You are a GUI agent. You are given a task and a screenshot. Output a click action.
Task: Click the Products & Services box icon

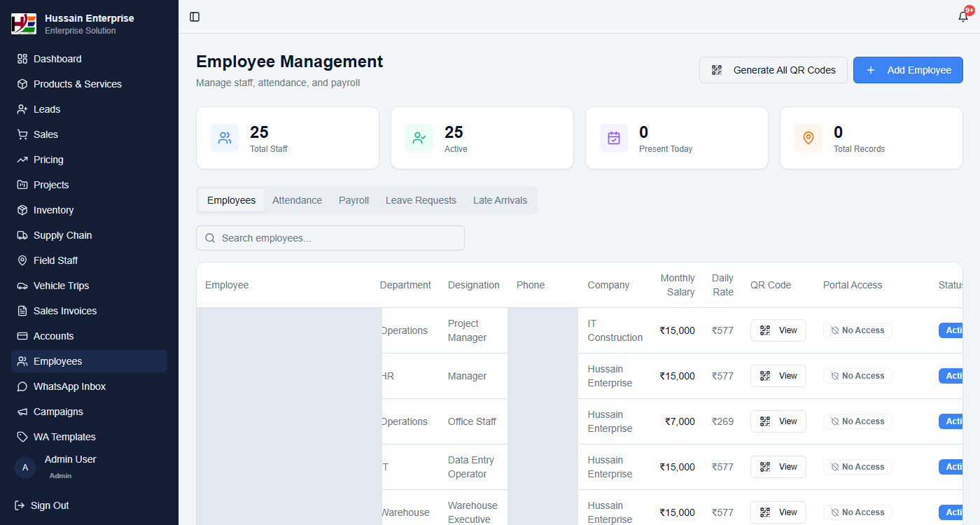(x=22, y=84)
